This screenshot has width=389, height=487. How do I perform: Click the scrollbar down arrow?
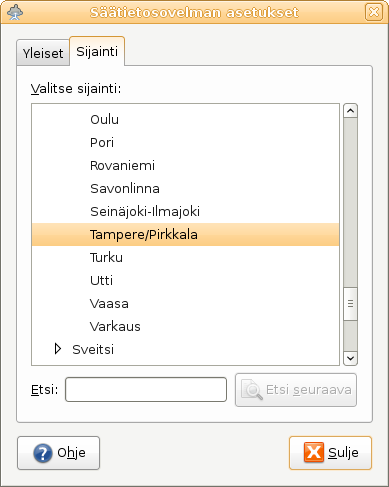point(350,358)
